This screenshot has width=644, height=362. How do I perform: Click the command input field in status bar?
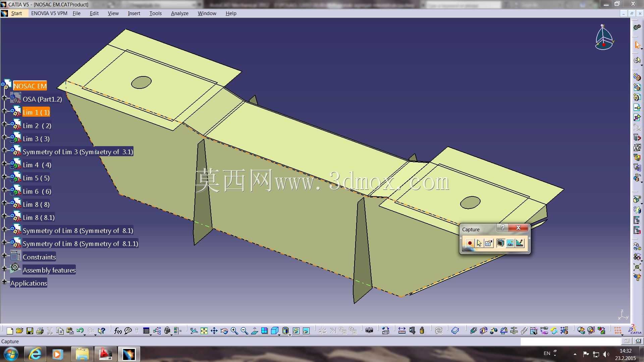pyautogui.click(x=570, y=341)
